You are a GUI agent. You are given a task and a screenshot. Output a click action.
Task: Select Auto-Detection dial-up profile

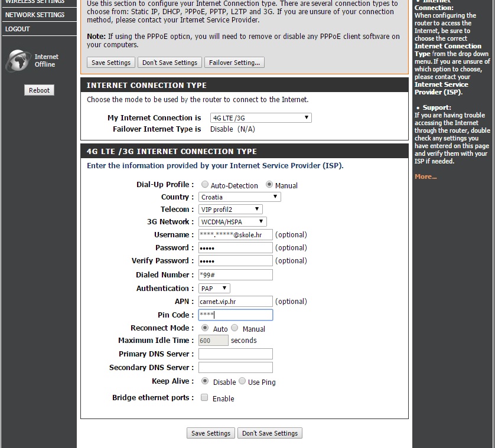point(205,185)
